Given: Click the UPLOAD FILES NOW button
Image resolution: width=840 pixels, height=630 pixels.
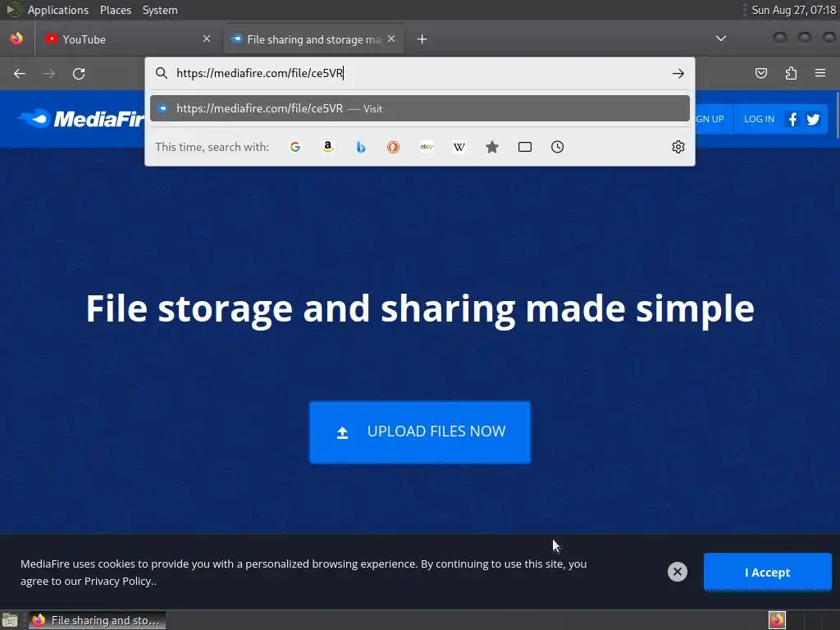Looking at the screenshot, I should pyautogui.click(x=420, y=431).
